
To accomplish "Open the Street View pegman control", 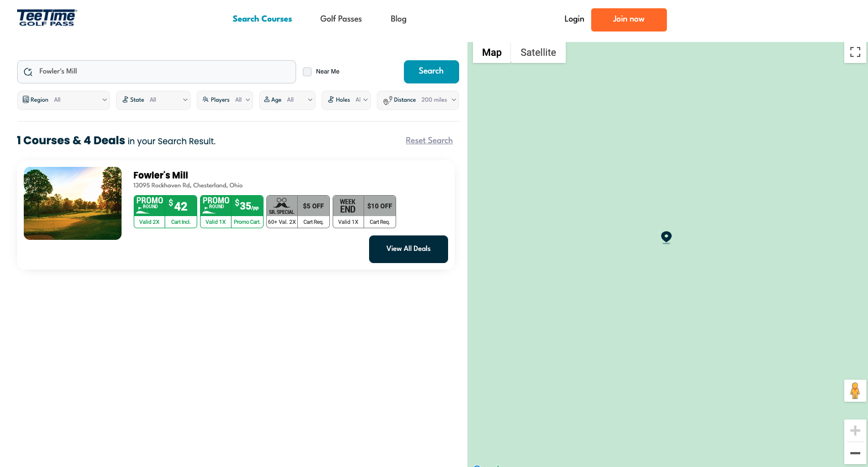I will click(855, 391).
